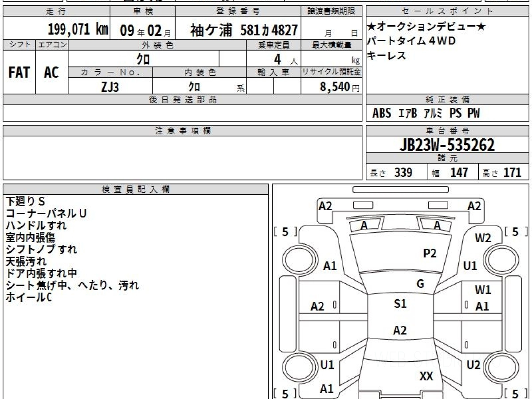Click the U2 mark on the diagram

[473, 365]
